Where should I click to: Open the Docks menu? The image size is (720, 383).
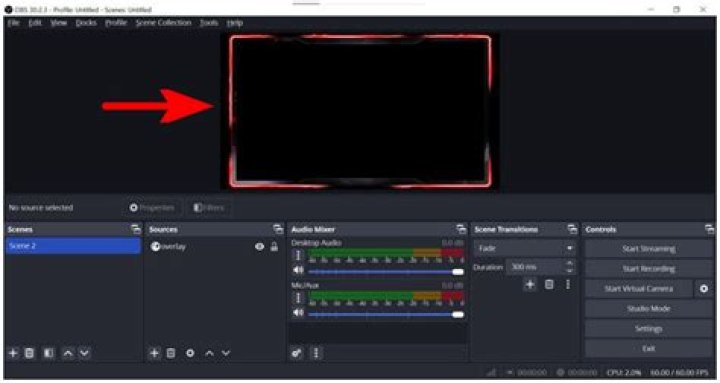(x=86, y=23)
